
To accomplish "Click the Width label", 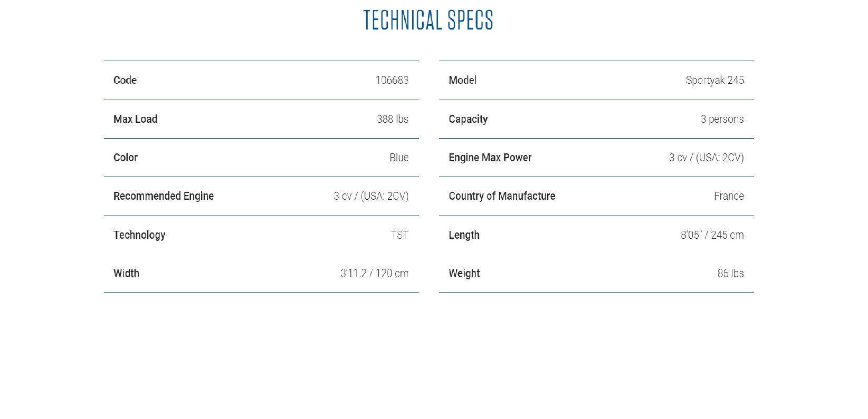I will tap(126, 274).
